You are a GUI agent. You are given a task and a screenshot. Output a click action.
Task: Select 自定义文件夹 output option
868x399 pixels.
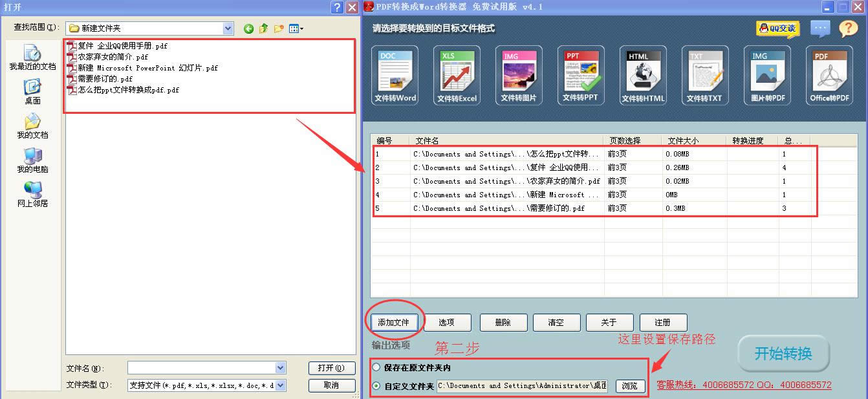click(x=376, y=385)
